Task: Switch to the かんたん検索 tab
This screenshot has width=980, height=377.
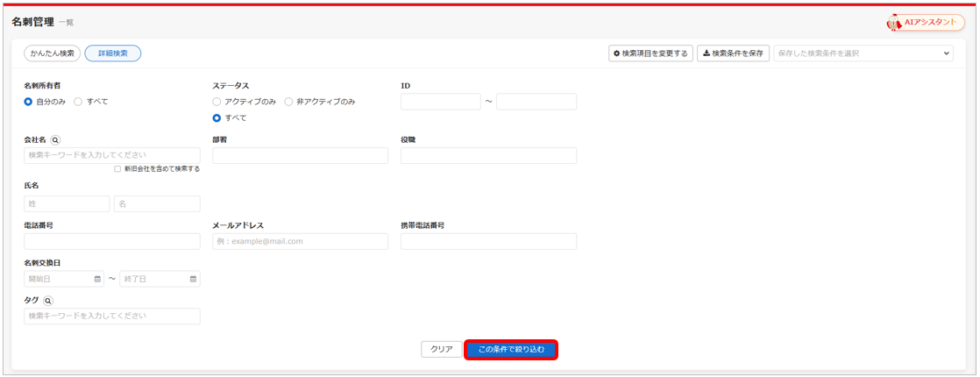Action: (x=53, y=53)
